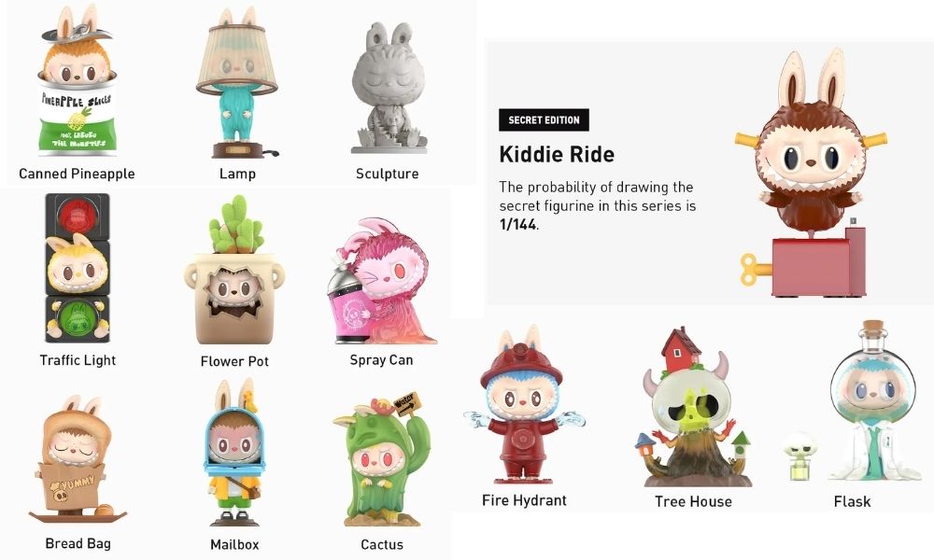Click the Kiddie Ride heading

coord(557,154)
